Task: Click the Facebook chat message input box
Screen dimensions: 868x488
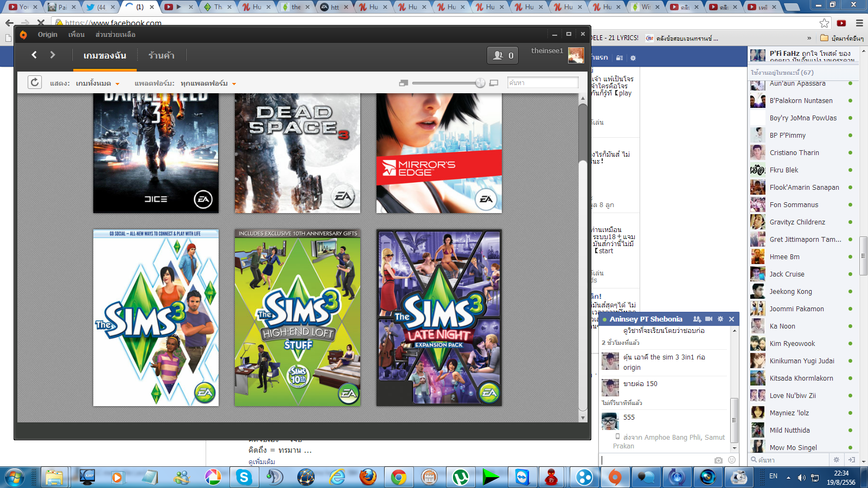Action: pyautogui.click(x=656, y=460)
